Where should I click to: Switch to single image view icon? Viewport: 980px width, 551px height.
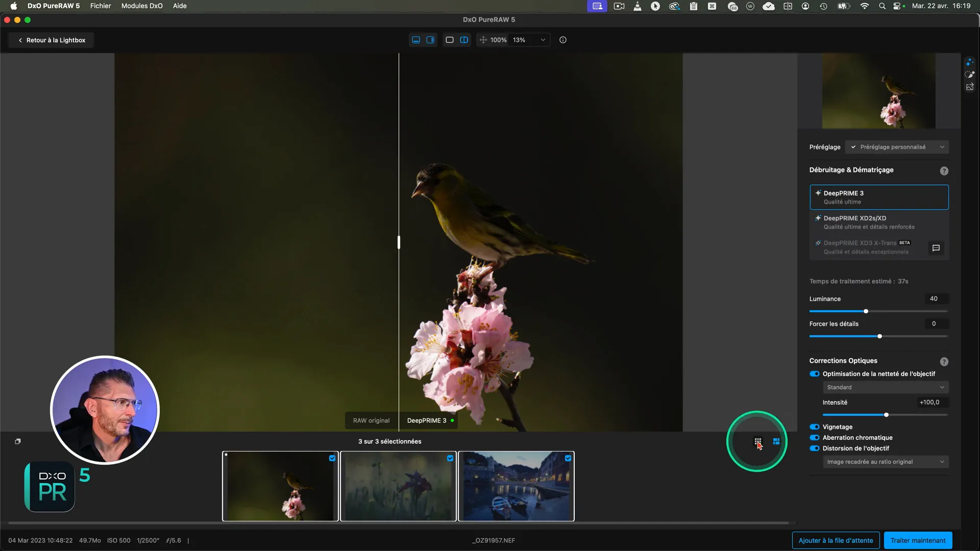coord(450,40)
